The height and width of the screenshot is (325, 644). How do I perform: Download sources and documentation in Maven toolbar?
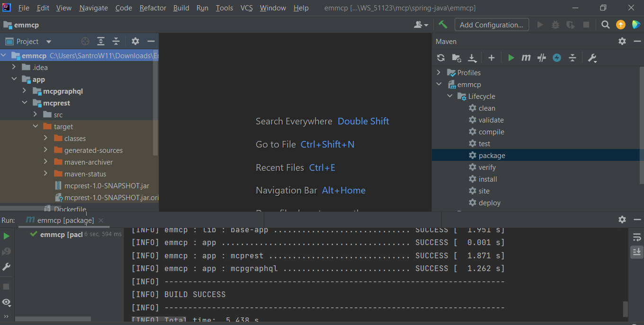(x=472, y=58)
